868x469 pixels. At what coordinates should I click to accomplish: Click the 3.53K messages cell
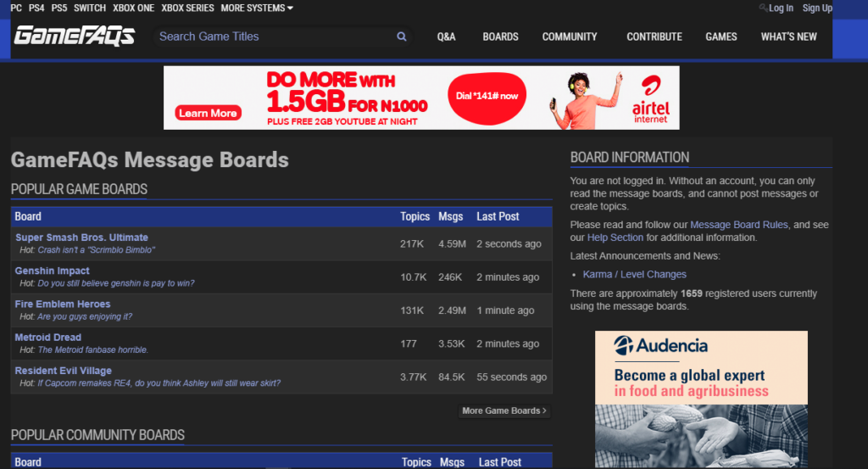point(452,343)
